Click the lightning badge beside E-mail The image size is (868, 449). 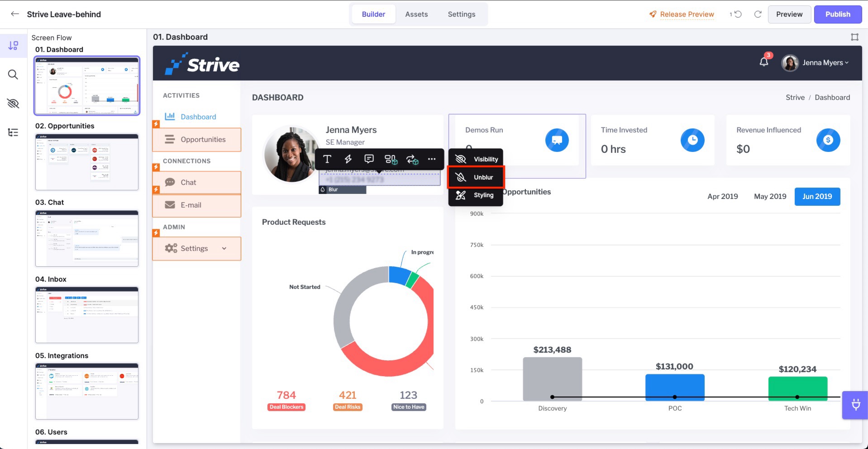click(x=156, y=190)
